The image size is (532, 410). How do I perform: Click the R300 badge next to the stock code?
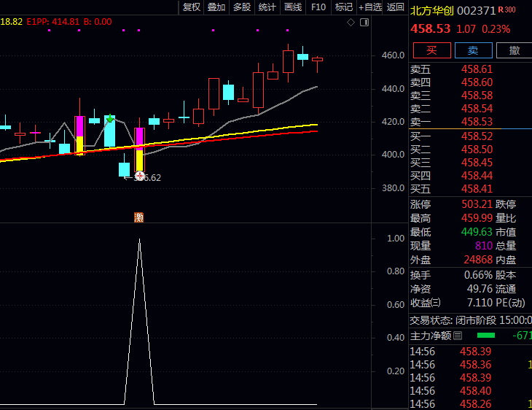pyautogui.click(x=507, y=10)
